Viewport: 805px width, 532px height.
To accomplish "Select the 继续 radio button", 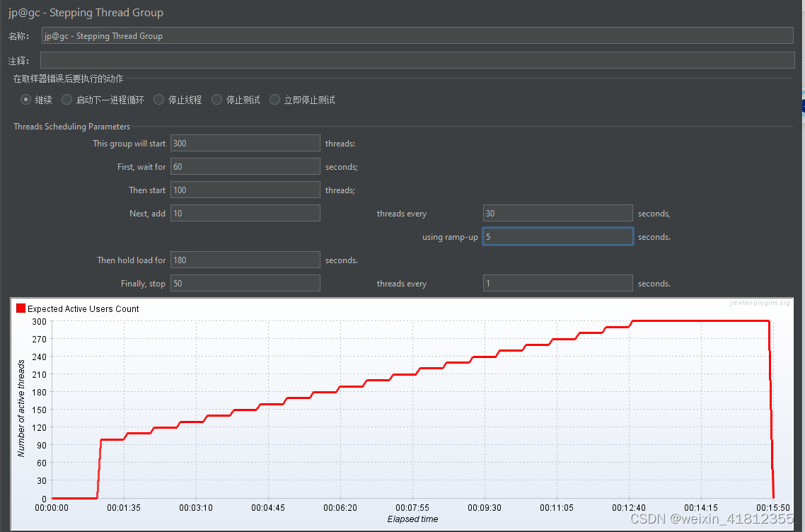I will 25,99.
